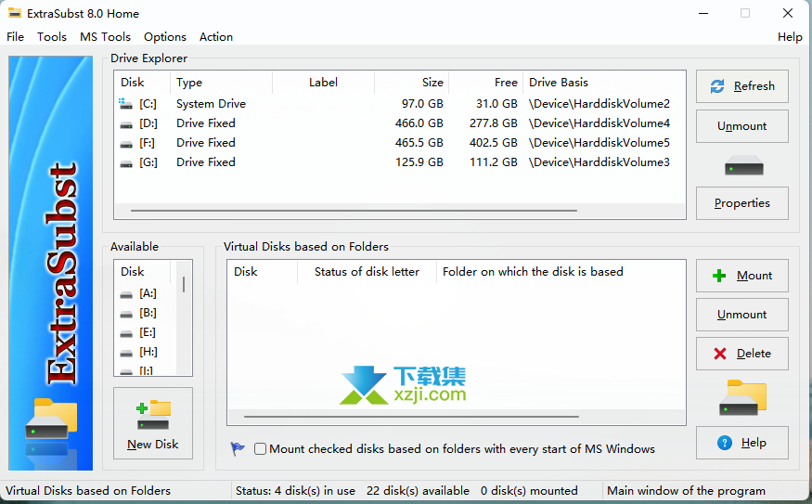
Task: Click '22 disk(s) available' in status bar
Action: (x=418, y=490)
